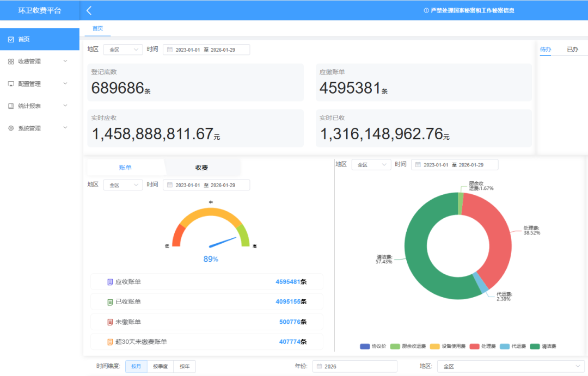This screenshot has width=588, height=376.
Task: Click the 407774 overdue bills count link
Action: coord(290,342)
